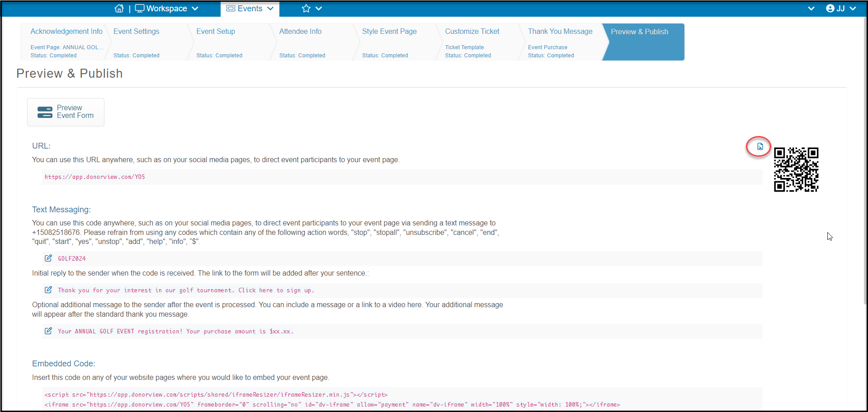Click the event URL https://app.donorview.com/Y05
This screenshot has width=868, height=412.
(95, 177)
